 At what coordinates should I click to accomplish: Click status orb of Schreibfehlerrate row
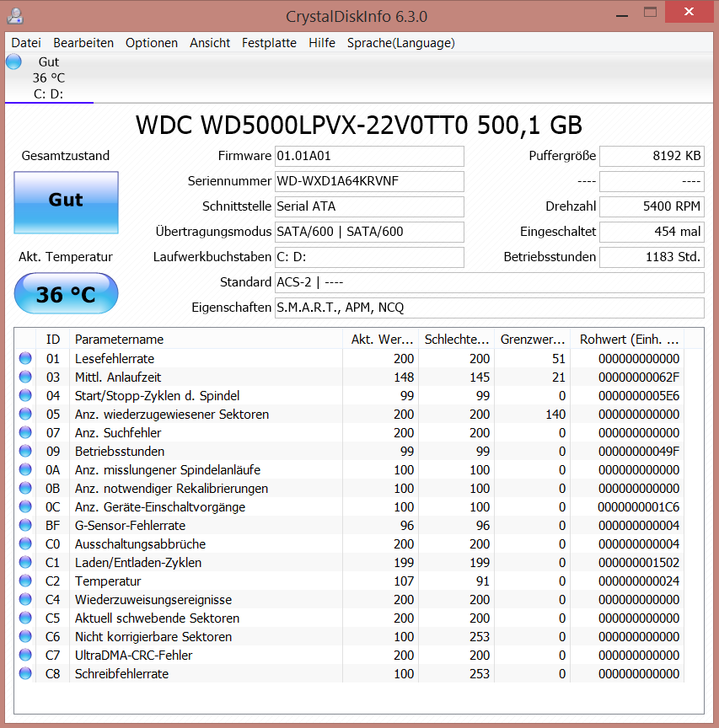pos(25,674)
